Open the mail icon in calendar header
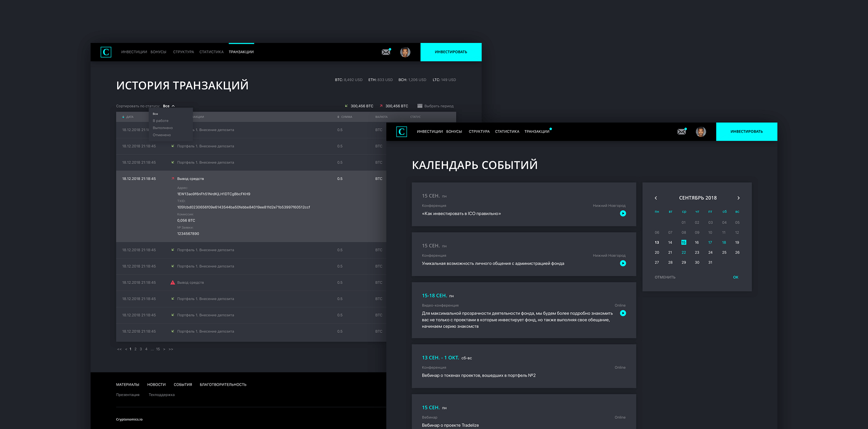868x429 pixels. coord(682,132)
